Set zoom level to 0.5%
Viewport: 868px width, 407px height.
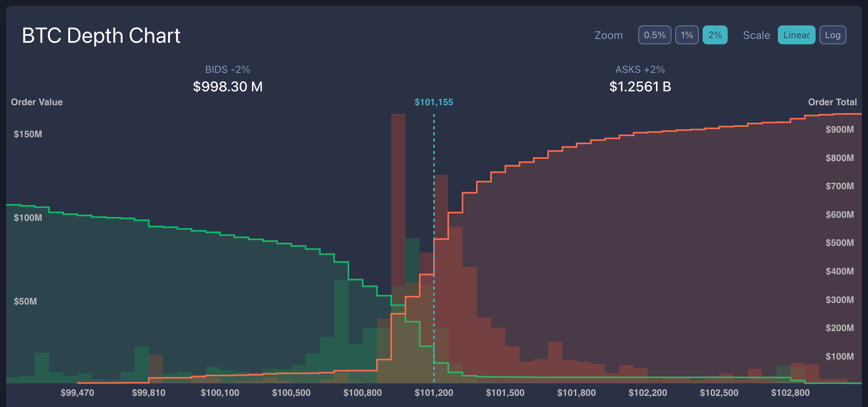pos(654,35)
